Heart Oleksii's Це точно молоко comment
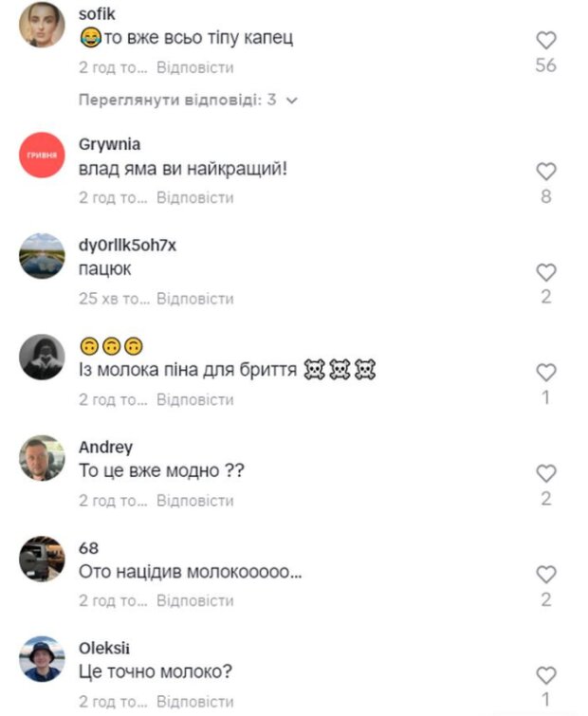 click(x=546, y=676)
